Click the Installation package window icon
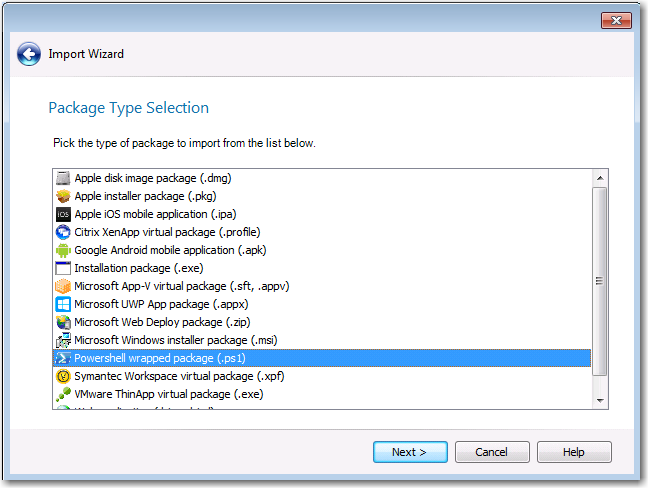This screenshot has width=648, height=488. (x=63, y=268)
